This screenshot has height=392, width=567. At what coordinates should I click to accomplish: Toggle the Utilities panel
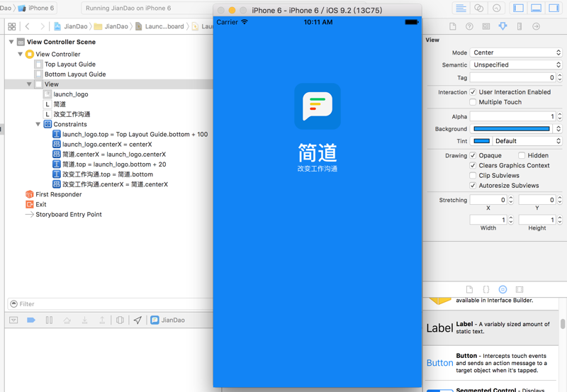(x=554, y=8)
